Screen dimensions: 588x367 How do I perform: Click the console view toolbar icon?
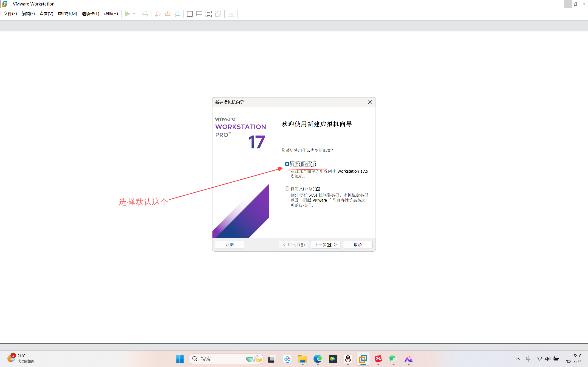click(x=231, y=14)
